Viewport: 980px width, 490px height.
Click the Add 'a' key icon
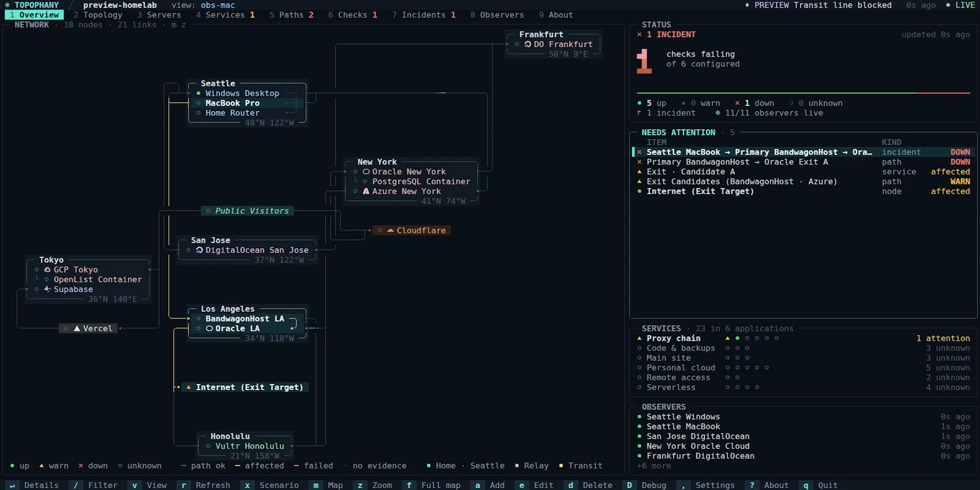click(478, 485)
